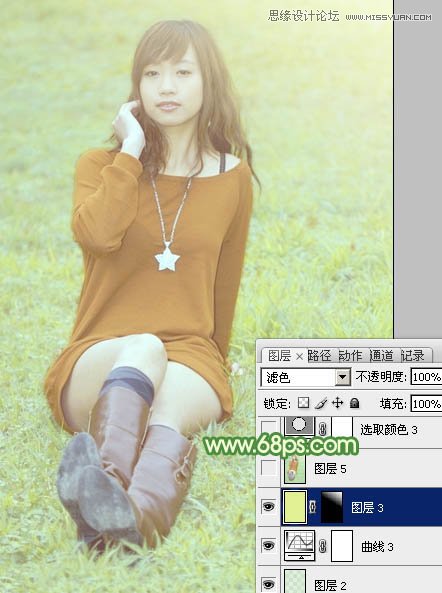Viewport: 442px width, 593px height.
Task: Switch to the 通道 tab
Action: click(381, 356)
